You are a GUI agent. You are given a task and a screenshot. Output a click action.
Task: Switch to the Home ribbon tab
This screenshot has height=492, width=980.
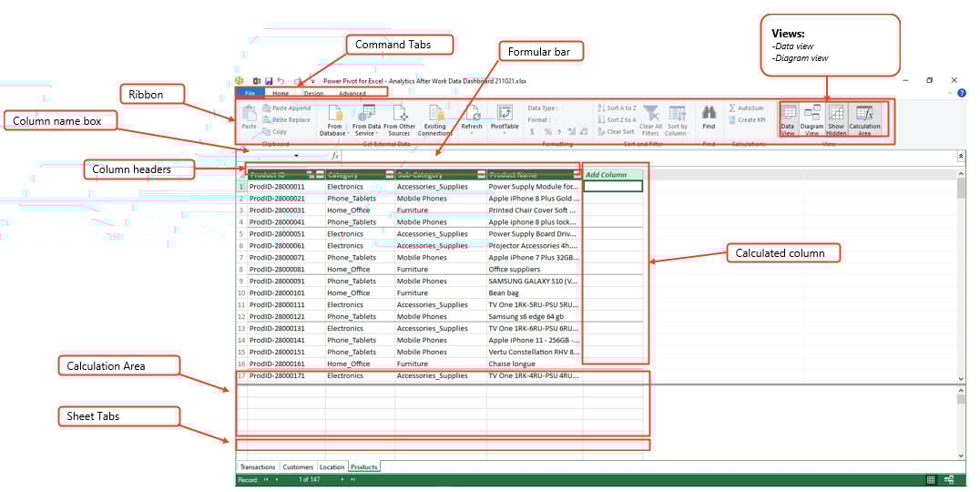tap(281, 93)
